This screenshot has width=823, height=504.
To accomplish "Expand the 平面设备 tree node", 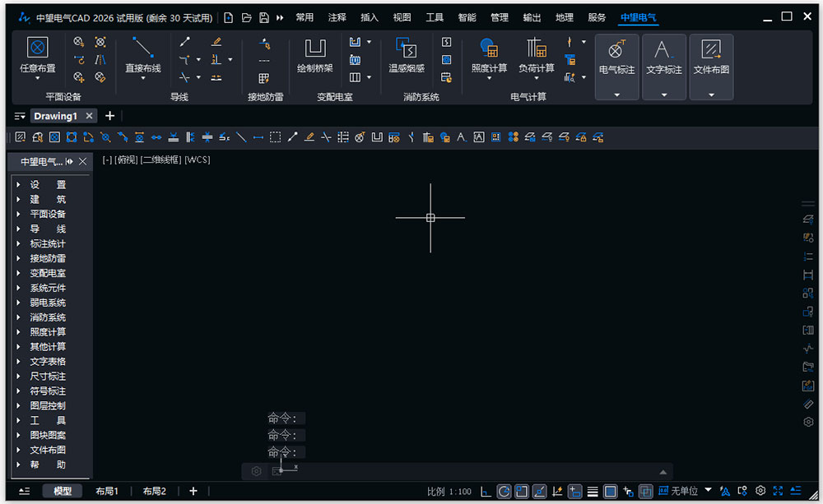I will 18,214.
